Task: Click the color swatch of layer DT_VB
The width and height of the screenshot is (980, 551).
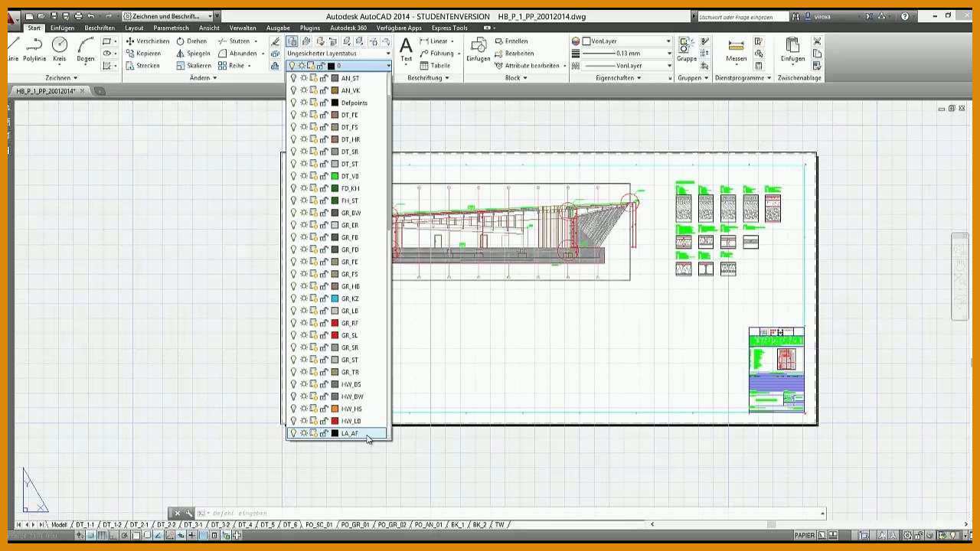Action: [x=335, y=176]
